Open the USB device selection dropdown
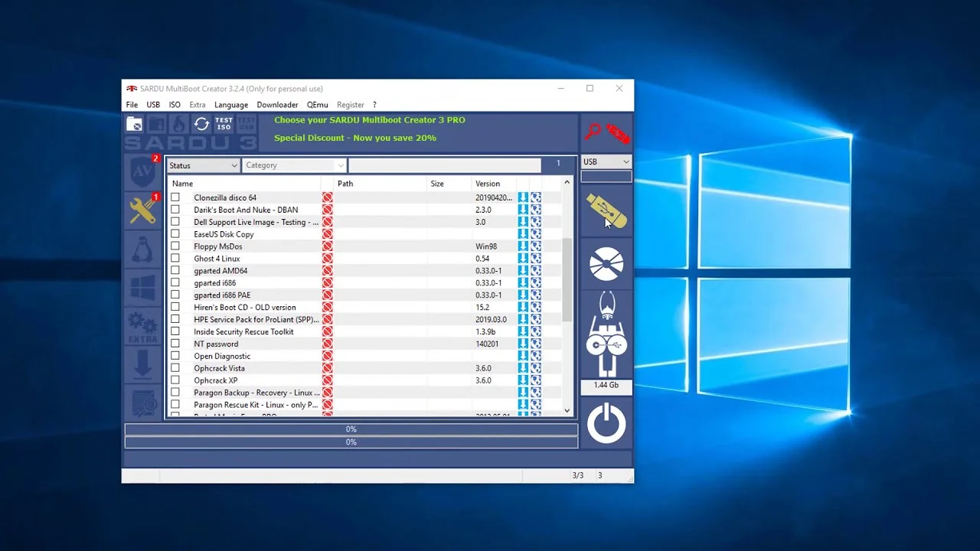This screenshot has height=551, width=980. (606, 161)
